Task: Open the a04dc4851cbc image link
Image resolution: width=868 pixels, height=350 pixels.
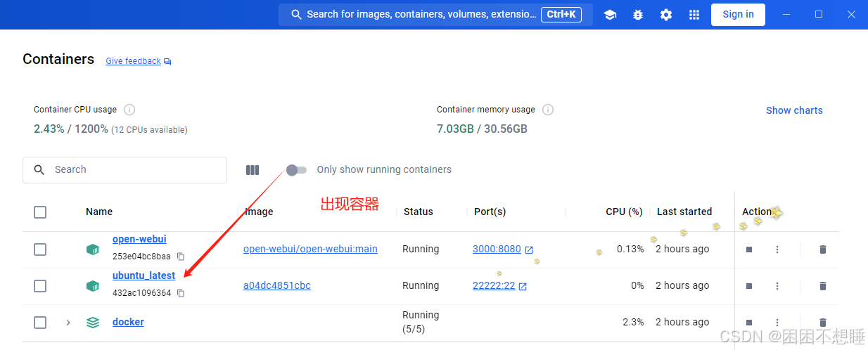Action: click(x=277, y=285)
